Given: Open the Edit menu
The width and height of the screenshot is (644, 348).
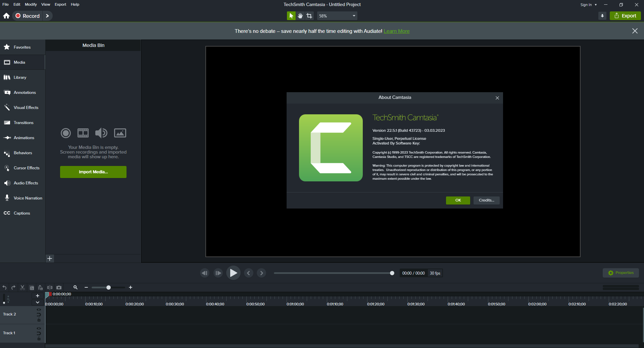Looking at the screenshot, I should (x=17, y=4).
